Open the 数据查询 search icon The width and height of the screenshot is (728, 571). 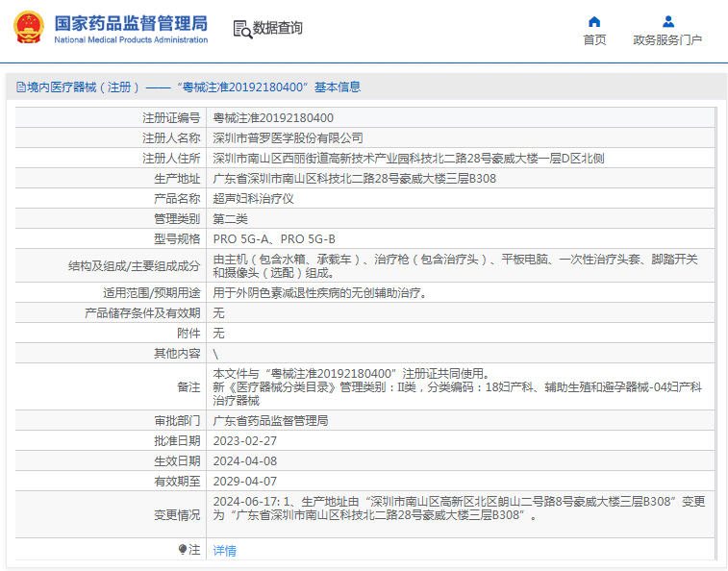242,29
